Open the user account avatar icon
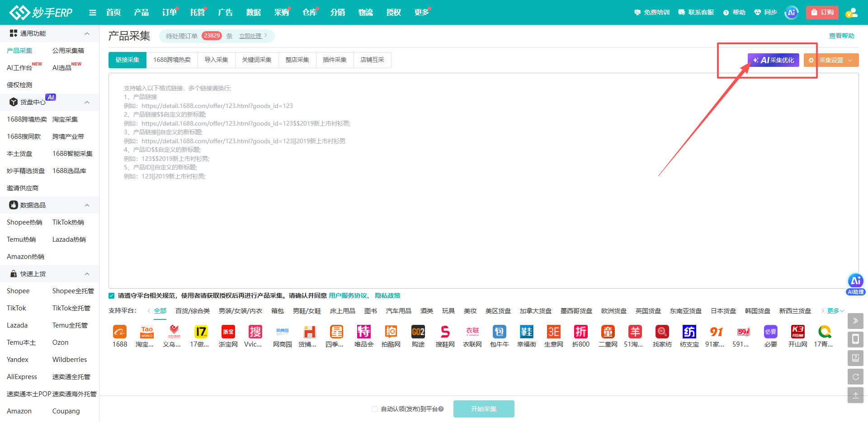Image resolution: width=868 pixels, height=422 pixels. pos(852,13)
